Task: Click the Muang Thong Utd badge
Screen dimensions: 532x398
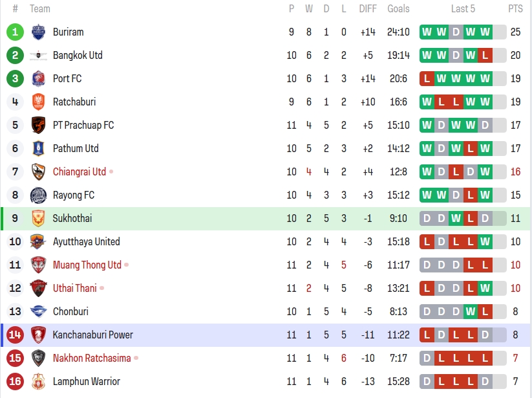Action: [x=38, y=265]
